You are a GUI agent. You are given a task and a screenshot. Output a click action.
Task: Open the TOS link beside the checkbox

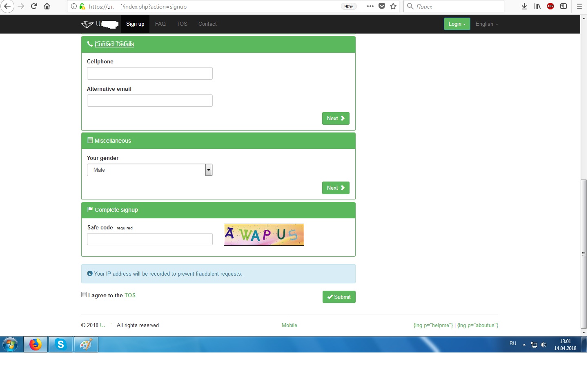130,295
